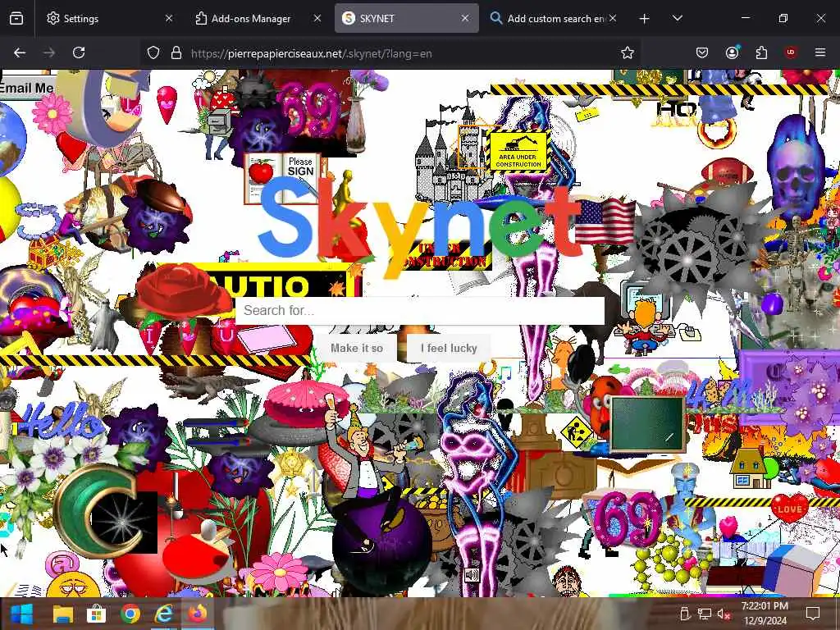Open File Explorer from the taskbar
This screenshot has width=840, height=630.
tap(62, 614)
